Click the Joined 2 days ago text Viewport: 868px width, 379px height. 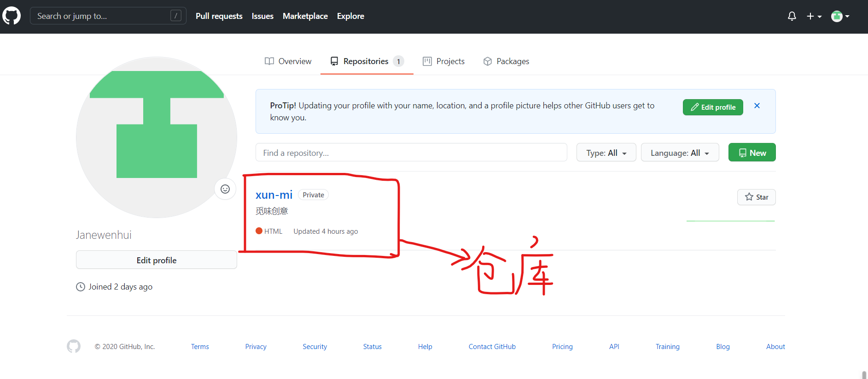coord(121,287)
